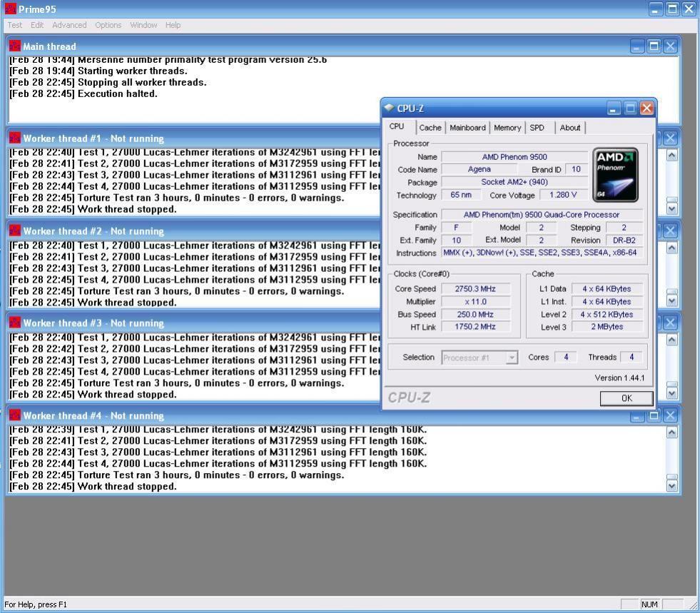
Task: Click the Main thread window icon
Action: coord(15,46)
